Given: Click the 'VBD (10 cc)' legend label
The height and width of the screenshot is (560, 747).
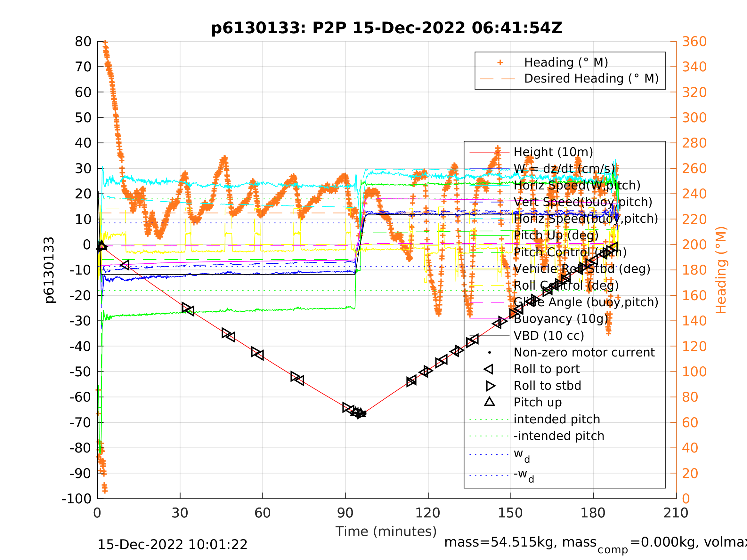Looking at the screenshot, I should 549,336.
